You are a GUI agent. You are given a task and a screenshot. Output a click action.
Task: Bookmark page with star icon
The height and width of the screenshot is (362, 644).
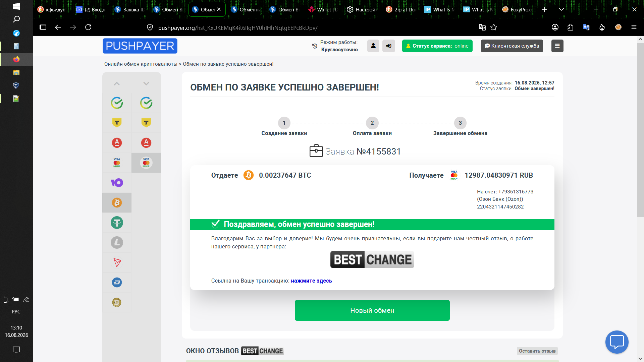[494, 27]
